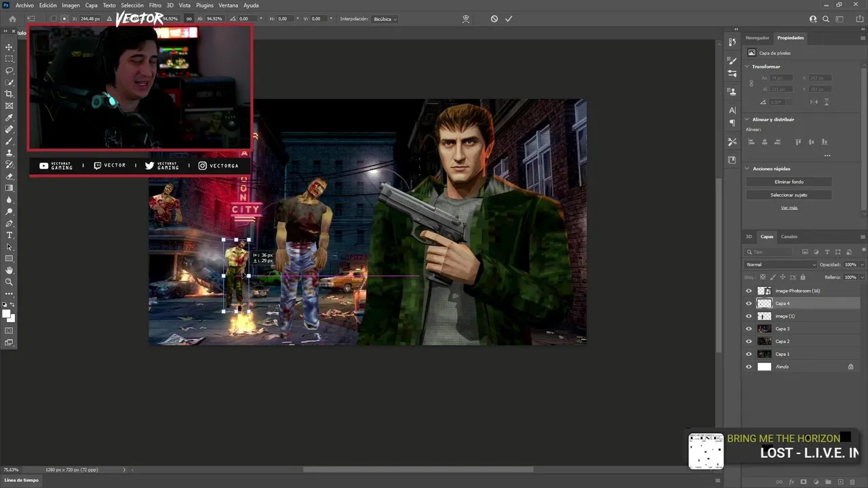Open the Interpolación dropdown
The image size is (868, 488).
click(x=384, y=19)
